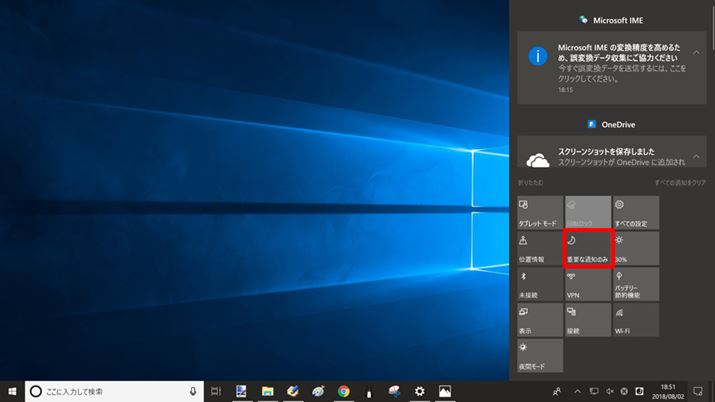This screenshot has width=715, height=402.
Task: Toggle バッテリー節約機能 battery saver tile
Action: (x=636, y=284)
